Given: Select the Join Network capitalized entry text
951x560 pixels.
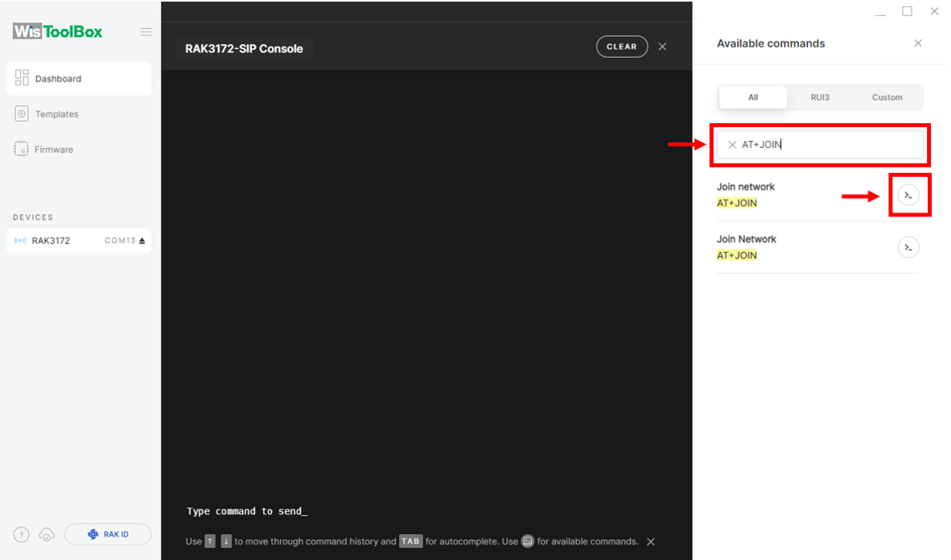Looking at the screenshot, I should click(x=746, y=239).
